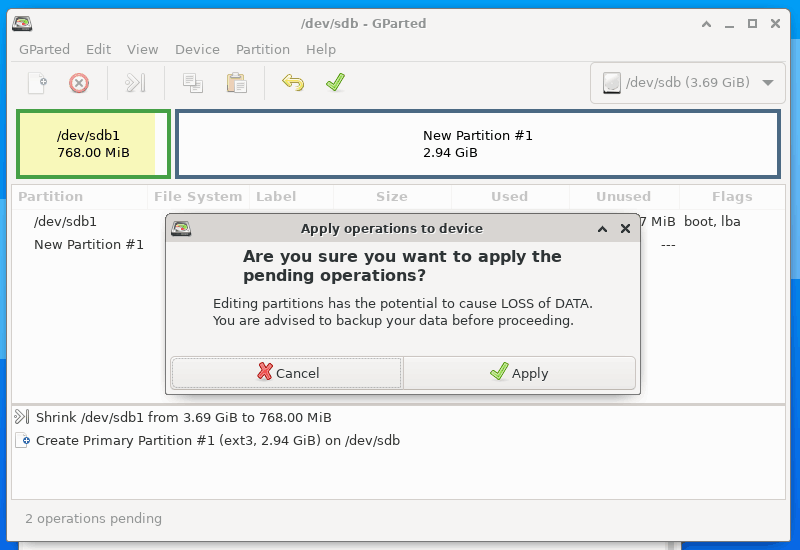Click the GParted app icon in title bar
The image size is (800, 550).
click(x=22, y=23)
